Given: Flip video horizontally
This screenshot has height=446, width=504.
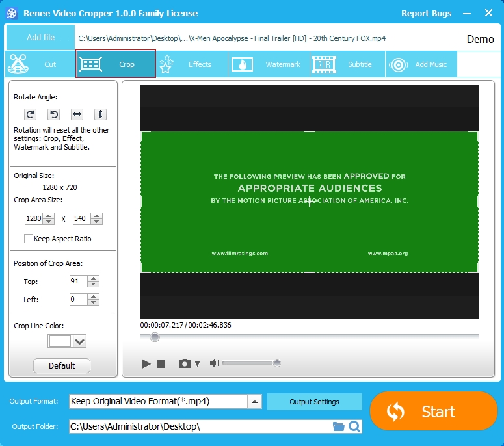Looking at the screenshot, I should click(77, 114).
